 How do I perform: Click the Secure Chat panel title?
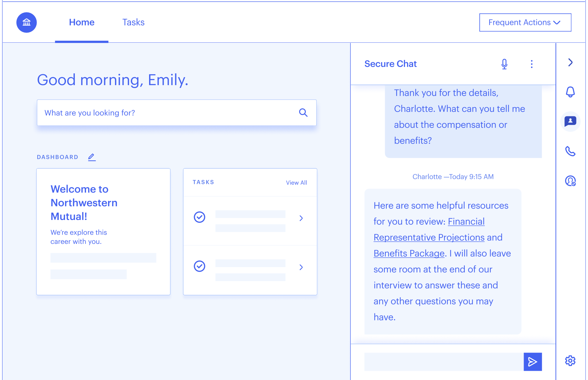[x=391, y=64]
